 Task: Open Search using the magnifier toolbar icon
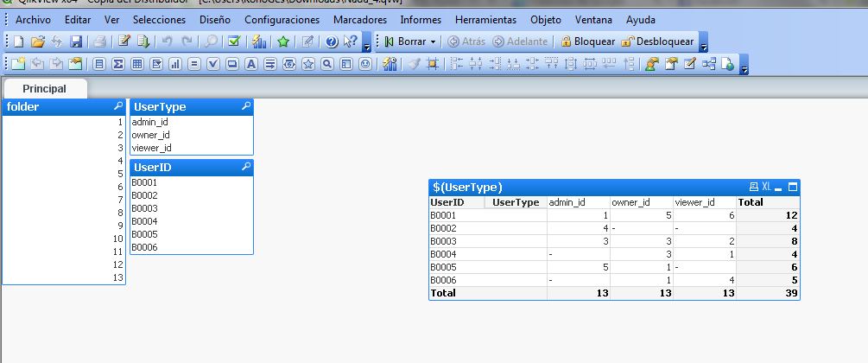(211, 41)
